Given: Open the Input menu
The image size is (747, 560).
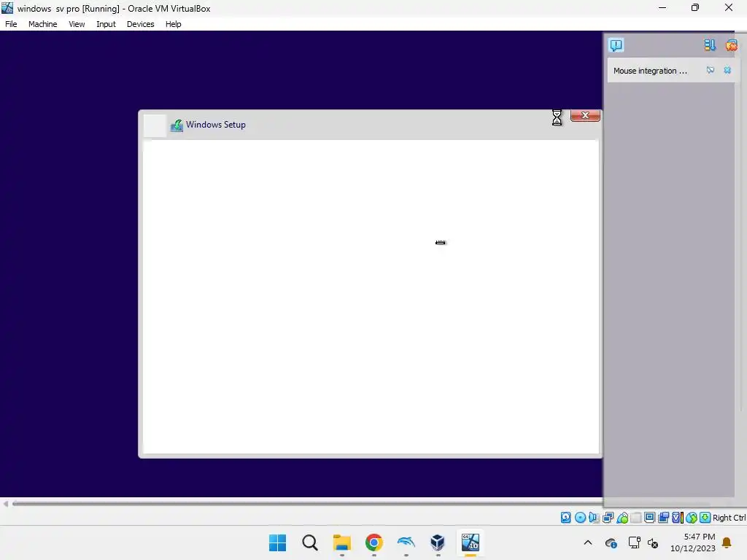Looking at the screenshot, I should (x=106, y=24).
